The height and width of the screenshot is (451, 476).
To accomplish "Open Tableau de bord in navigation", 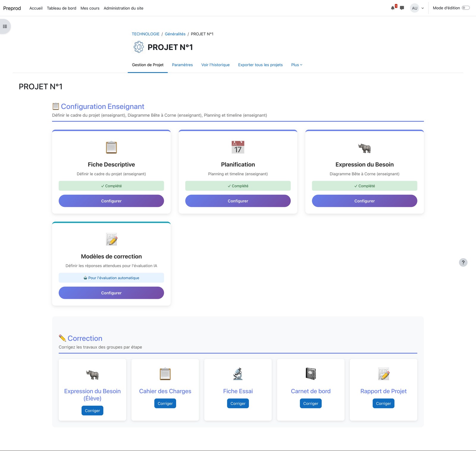I will click(62, 8).
